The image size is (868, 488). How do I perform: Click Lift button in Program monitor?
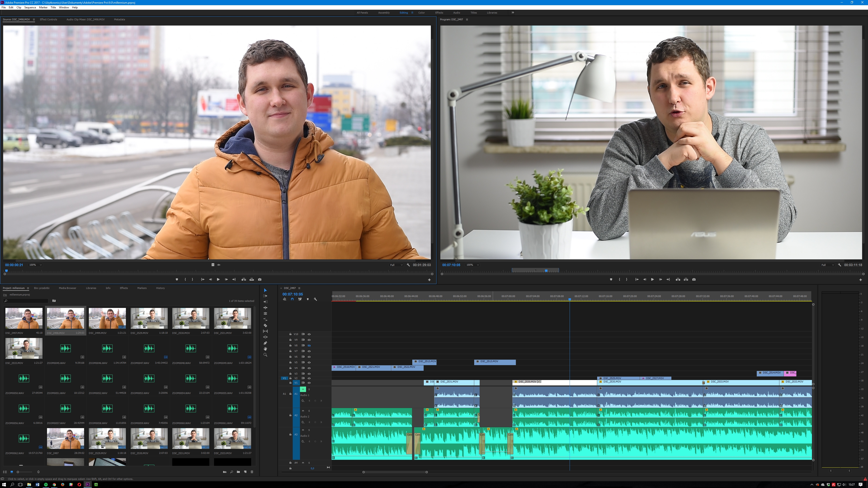678,279
